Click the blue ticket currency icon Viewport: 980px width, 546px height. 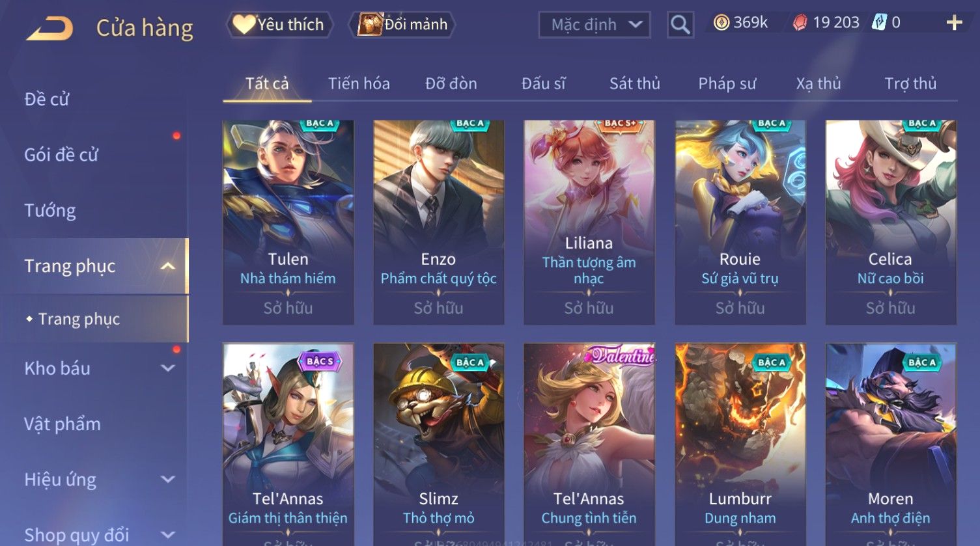879,23
